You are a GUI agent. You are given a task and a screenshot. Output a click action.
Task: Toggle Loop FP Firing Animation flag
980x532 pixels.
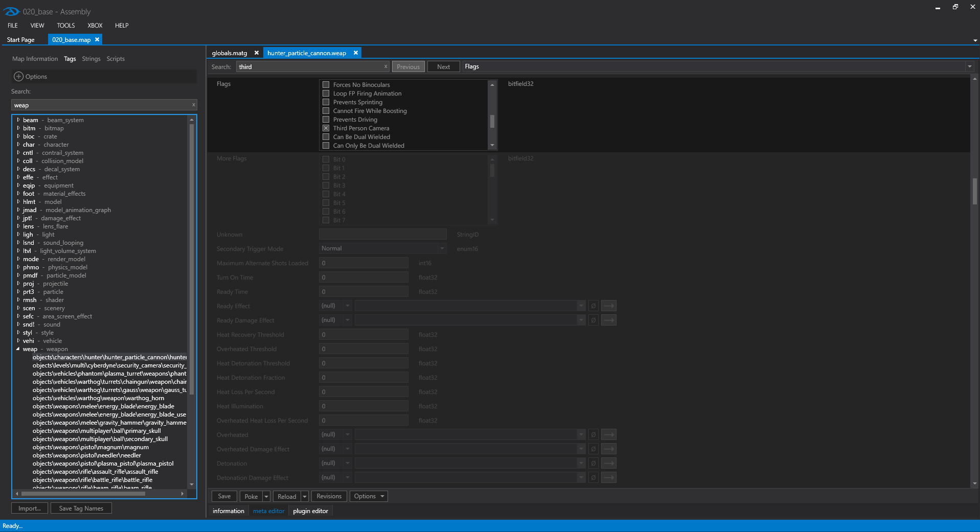pyautogui.click(x=326, y=94)
